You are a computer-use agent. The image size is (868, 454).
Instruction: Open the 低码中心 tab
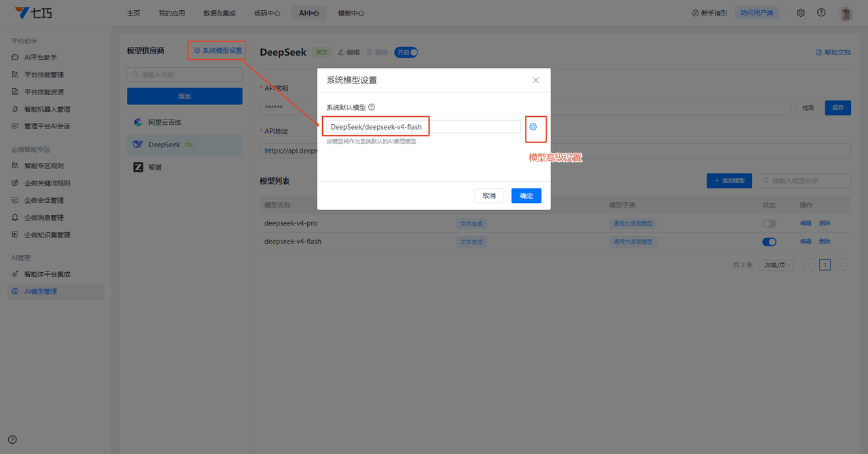(267, 13)
